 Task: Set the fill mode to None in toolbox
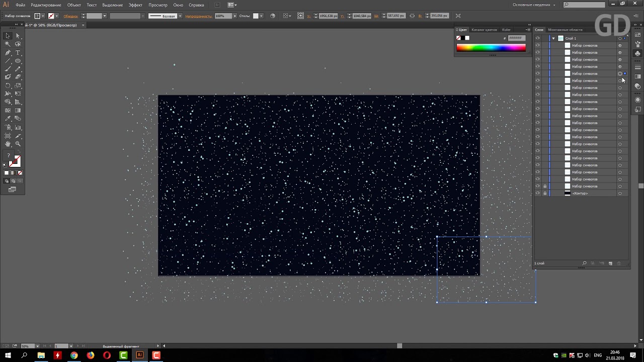point(20,173)
